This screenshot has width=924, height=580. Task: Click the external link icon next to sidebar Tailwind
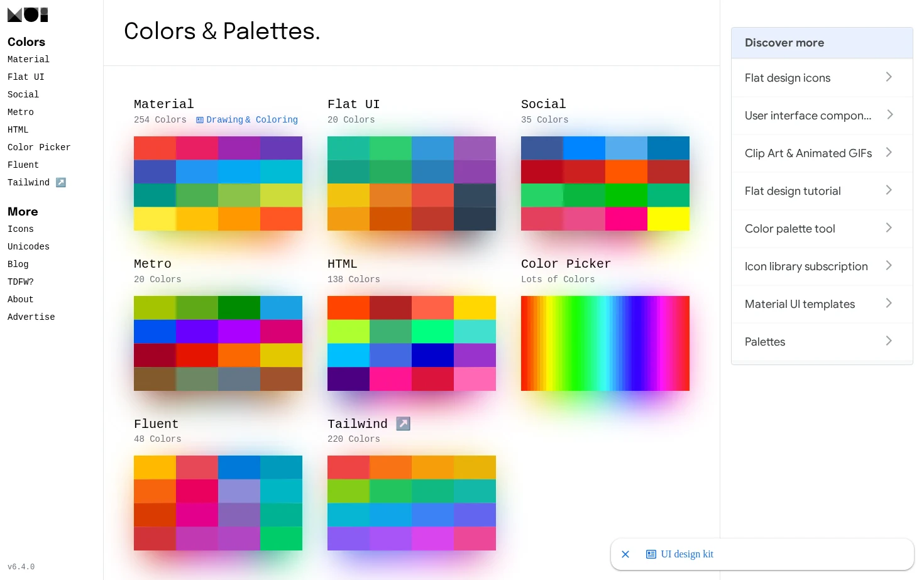[61, 182]
